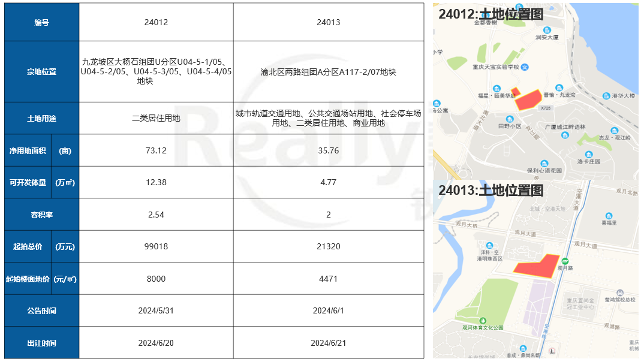Click the 莹鸿驾校总校 driving school icon
644x362 pixels.
(620, 292)
